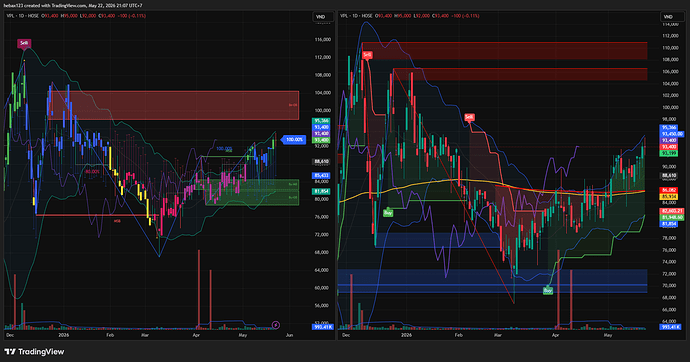Click the 82,603.21 price tag on right chart
The height and width of the screenshot is (362, 690).
click(672, 211)
